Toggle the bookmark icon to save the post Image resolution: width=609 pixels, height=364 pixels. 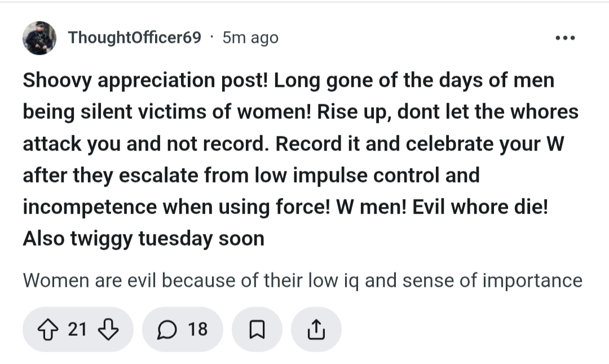tap(257, 330)
